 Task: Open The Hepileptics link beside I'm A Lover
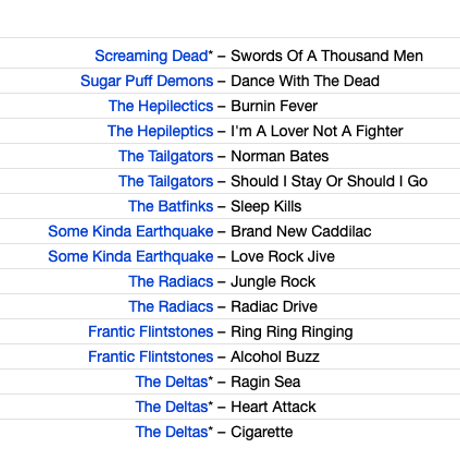[x=160, y=131]
